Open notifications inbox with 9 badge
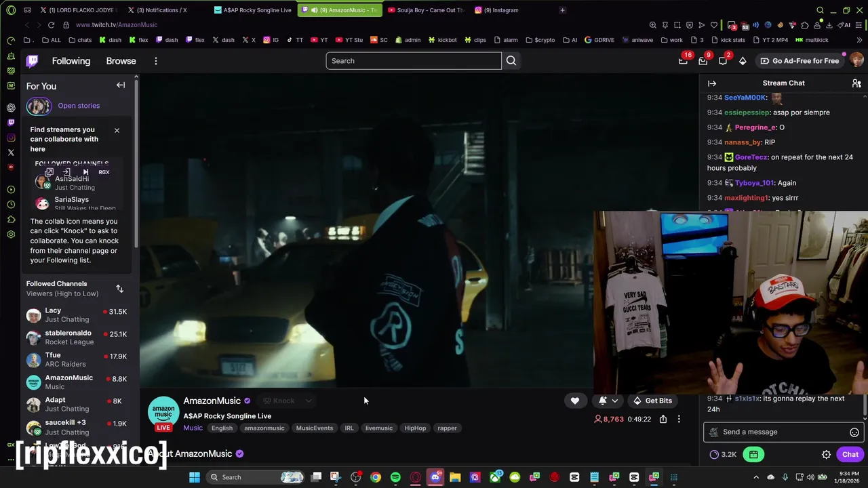Viewport: 868px width, 488px height. point(703,61)
